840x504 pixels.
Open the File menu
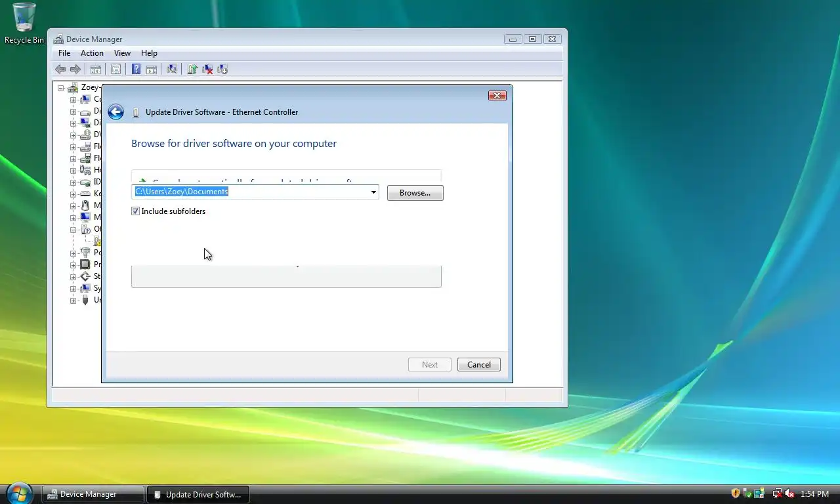(64, 53)
